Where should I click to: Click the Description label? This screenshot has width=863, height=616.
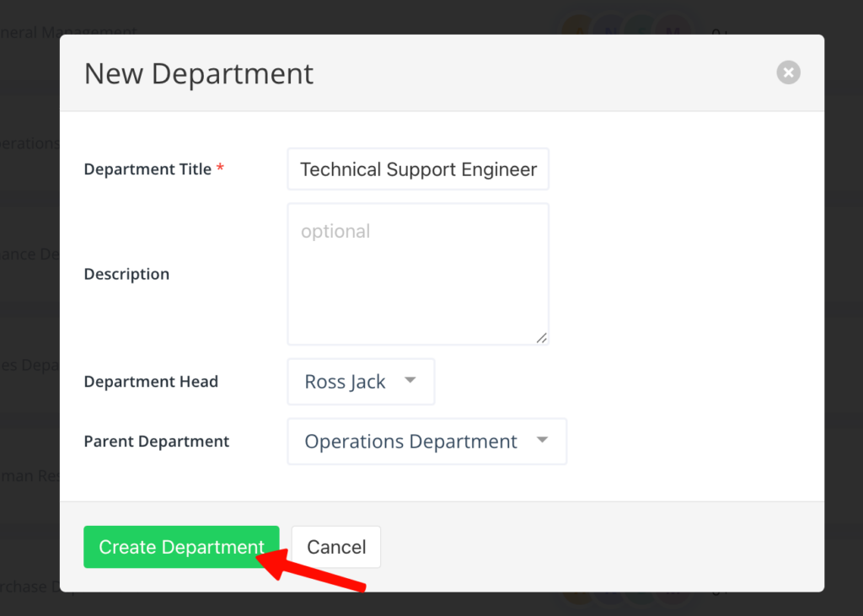(x=126, y=274)
